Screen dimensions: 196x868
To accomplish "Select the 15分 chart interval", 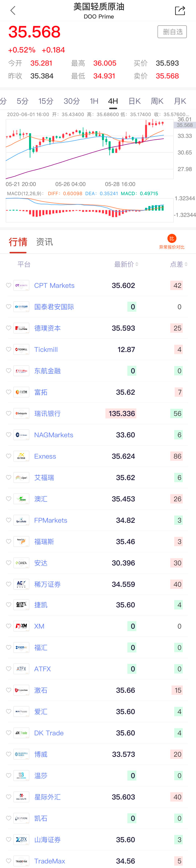I will point(46,101).
